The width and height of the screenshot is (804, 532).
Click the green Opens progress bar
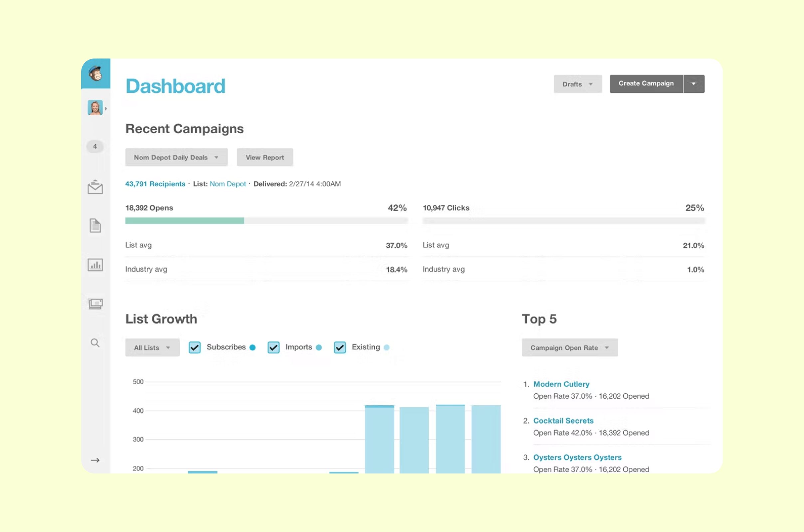coord(184,220)
